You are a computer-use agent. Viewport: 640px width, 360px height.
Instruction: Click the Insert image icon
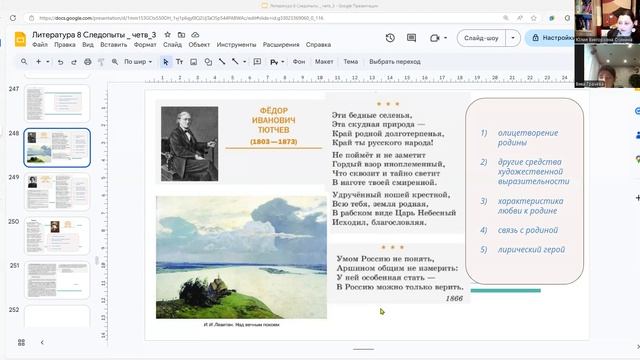coord(193,62)
